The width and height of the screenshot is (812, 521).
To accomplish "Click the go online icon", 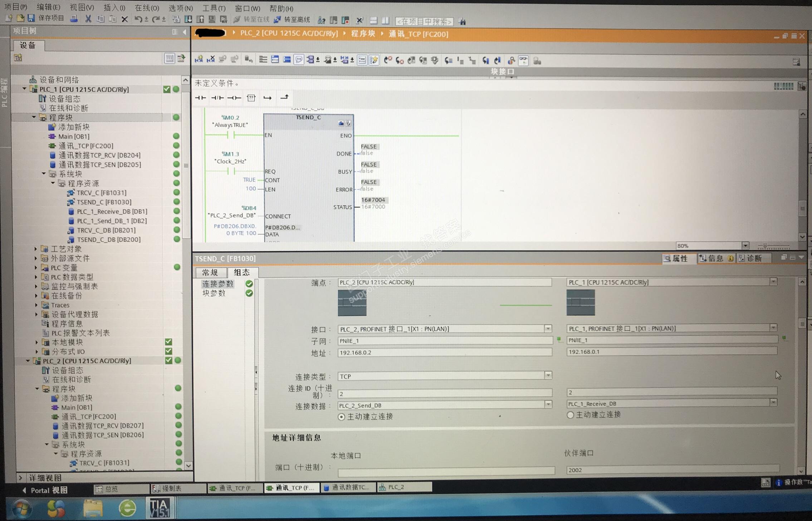I will tap(237, 20).
